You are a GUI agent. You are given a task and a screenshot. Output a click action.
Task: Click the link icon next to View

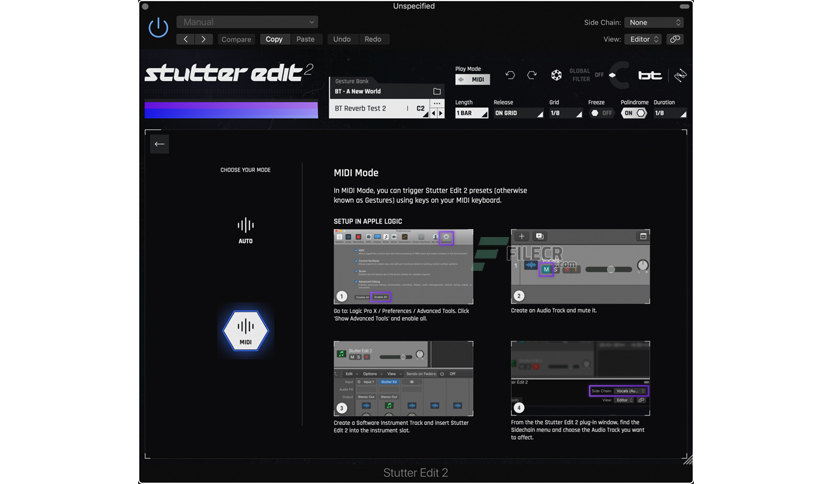click(674, 39)
